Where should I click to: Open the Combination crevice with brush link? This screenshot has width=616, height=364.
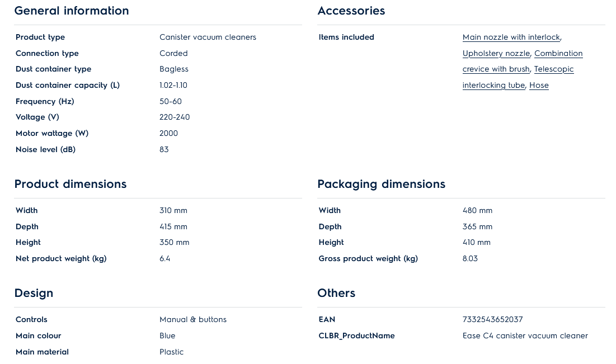click(558, 54)
